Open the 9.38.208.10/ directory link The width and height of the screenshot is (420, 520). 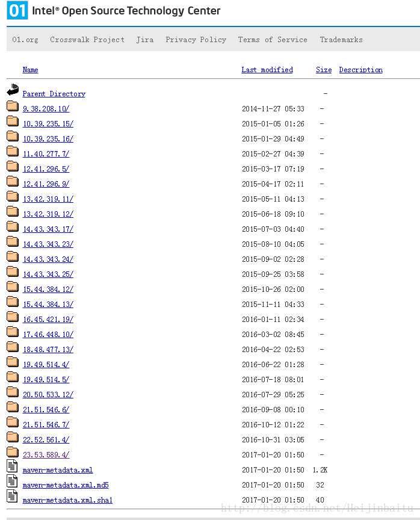click(x=46, y=109)
